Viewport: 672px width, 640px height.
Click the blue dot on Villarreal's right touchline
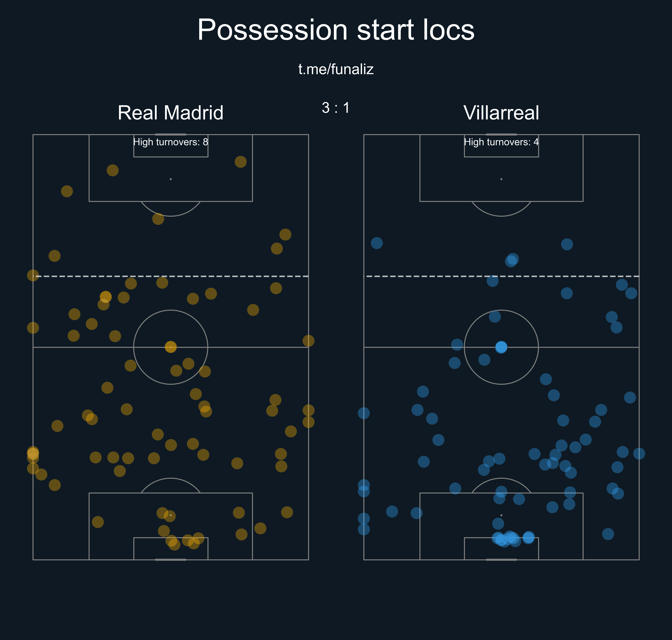tap(639, 453)
